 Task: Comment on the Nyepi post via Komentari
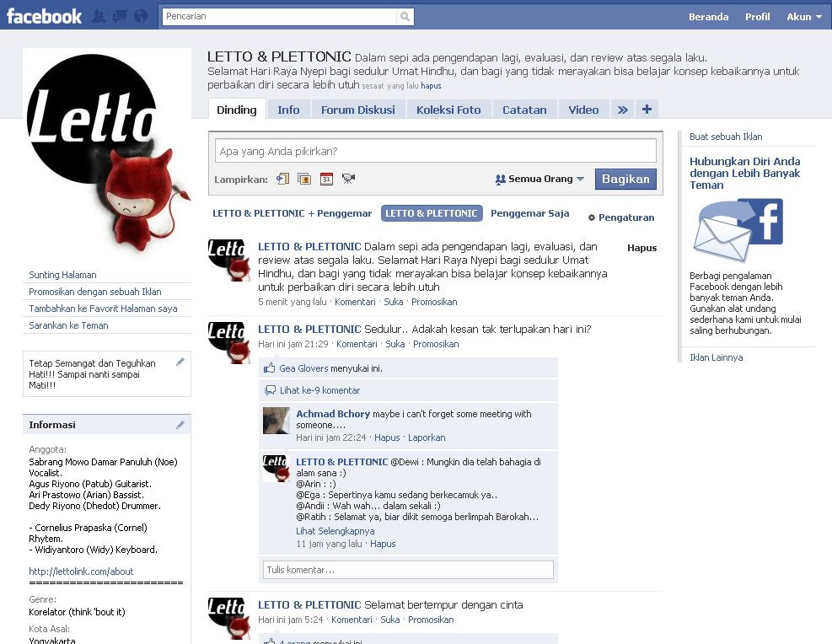click(x=355, y=302)
